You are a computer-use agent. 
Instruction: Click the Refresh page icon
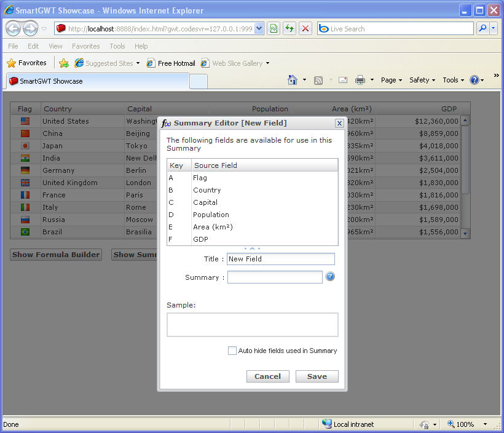(289, 29)
